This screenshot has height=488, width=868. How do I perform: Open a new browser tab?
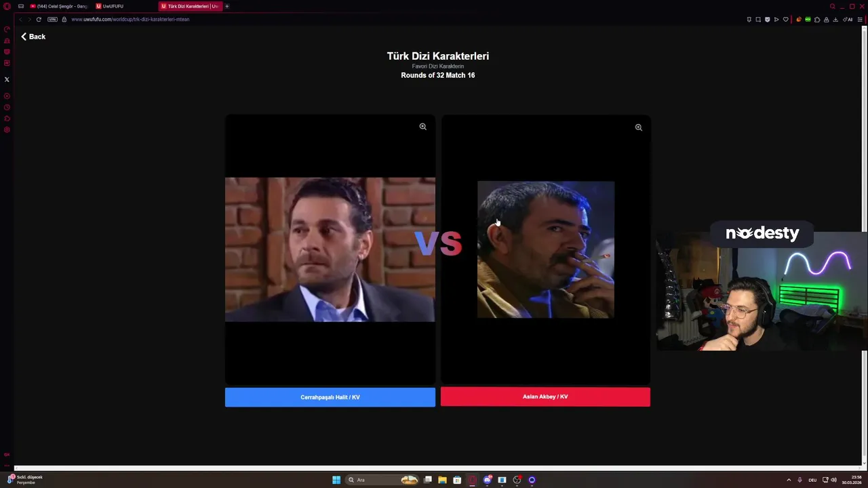[227, 6]
